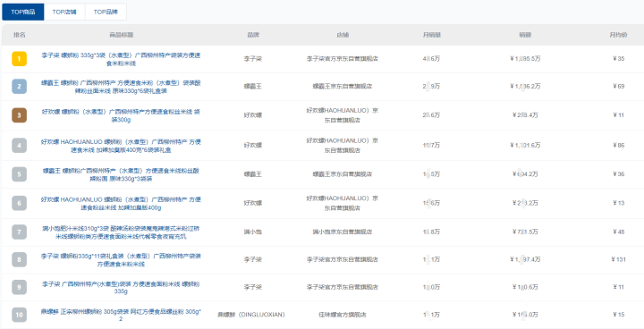Click the sales amount in rank 4 row
Screen dimensions: 644x329
coord(525,145)
